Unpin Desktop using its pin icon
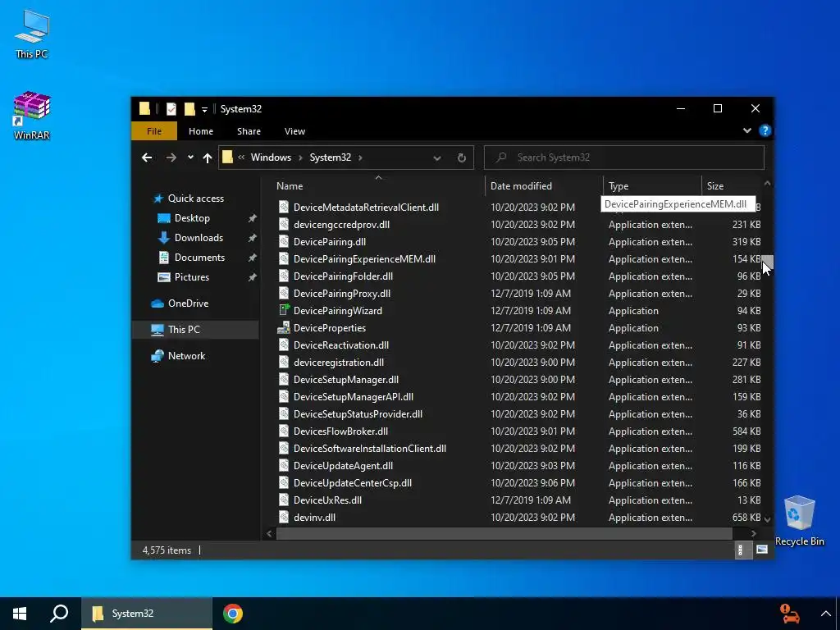The height and width of the screenshot is (630, 840). coord(252,218)
